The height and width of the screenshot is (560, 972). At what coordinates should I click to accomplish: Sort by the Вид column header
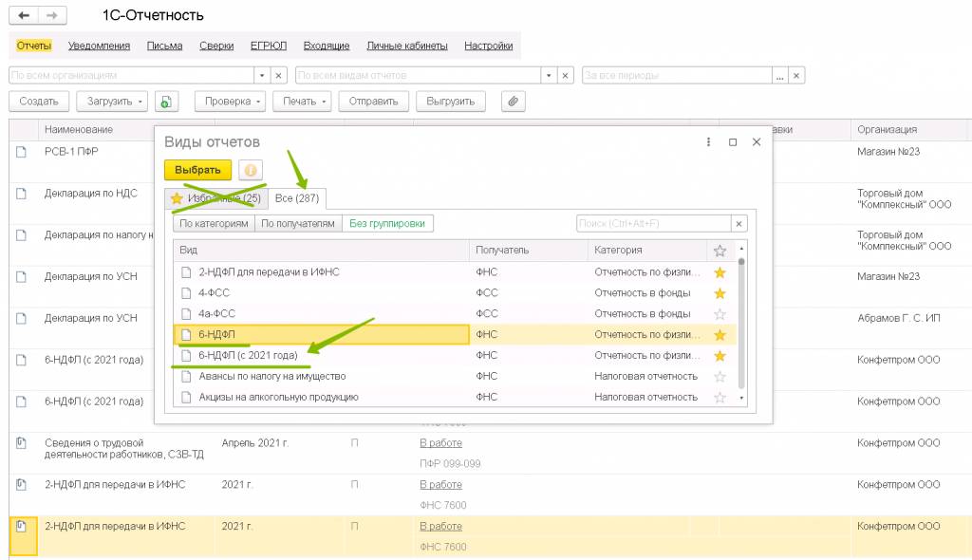coord(321,251)
